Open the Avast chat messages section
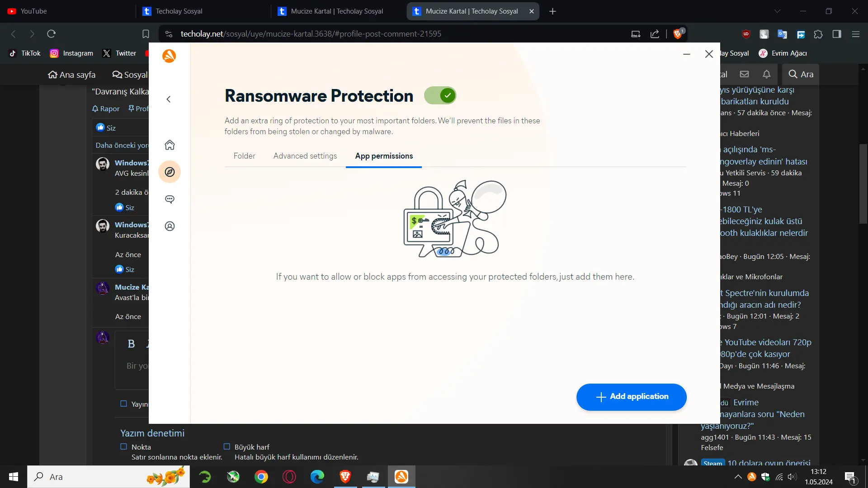 click(170, 199)
